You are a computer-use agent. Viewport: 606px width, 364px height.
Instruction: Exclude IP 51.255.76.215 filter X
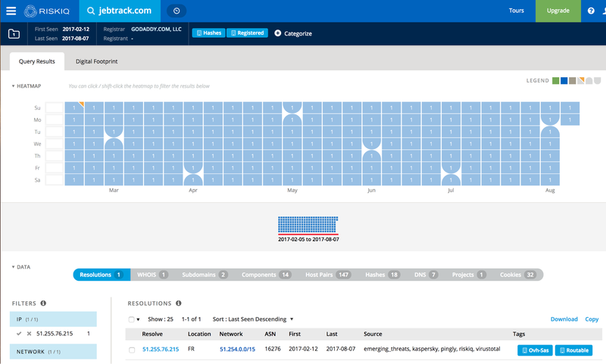pyautogui.click(x=29, y=334)
